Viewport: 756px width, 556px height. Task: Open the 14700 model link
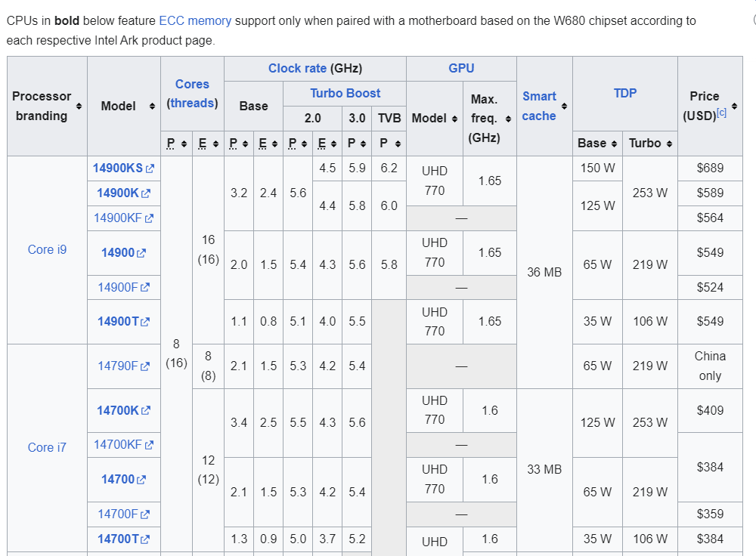click(x=123, y=480)
